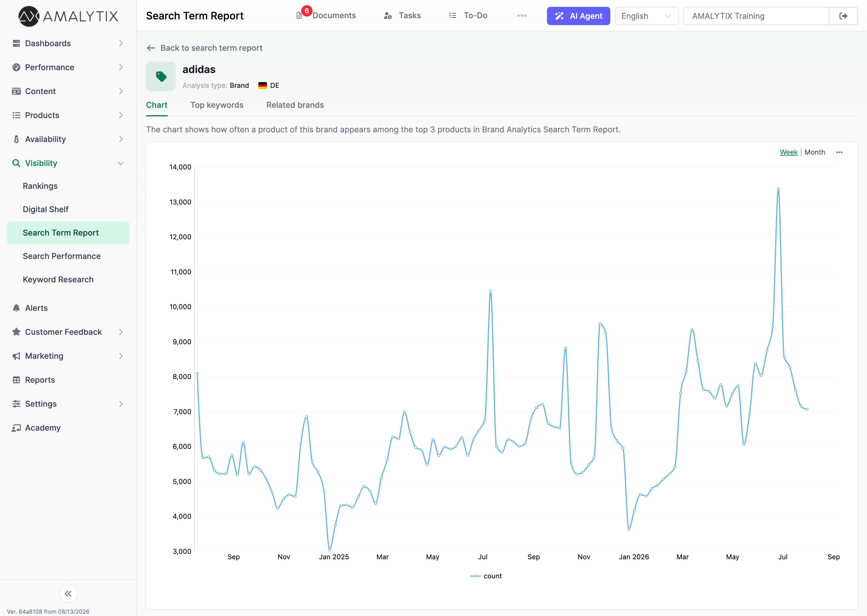Open the top bar three-dots overflow menu
The image size is (867, 616).
click(522, 16)
